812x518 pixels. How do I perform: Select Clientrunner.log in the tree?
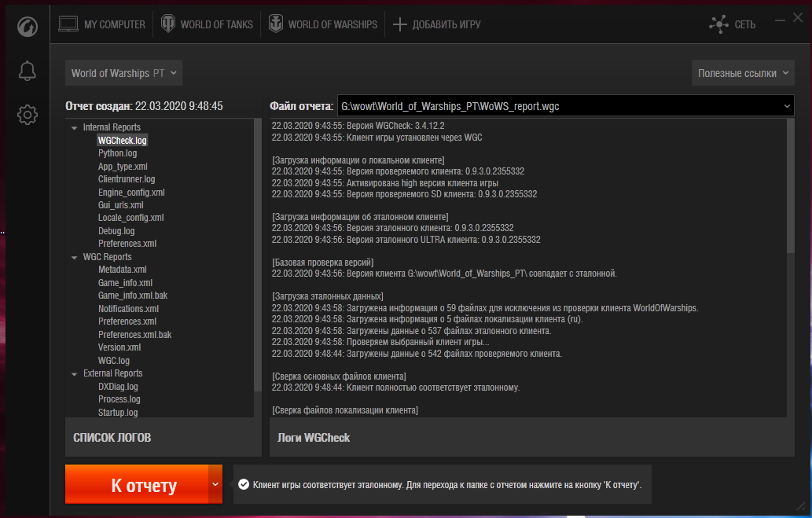tap(127, 179)
